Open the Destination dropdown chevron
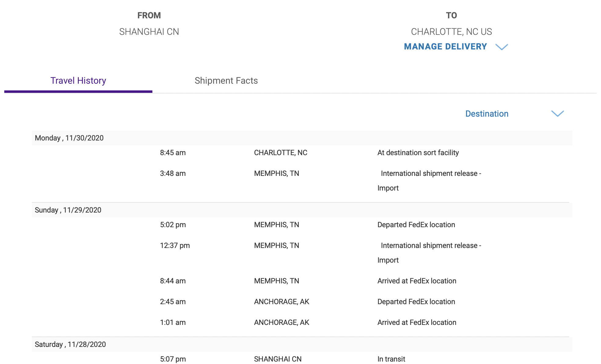Viewport: 601px width, 364px height. point(557,114)
